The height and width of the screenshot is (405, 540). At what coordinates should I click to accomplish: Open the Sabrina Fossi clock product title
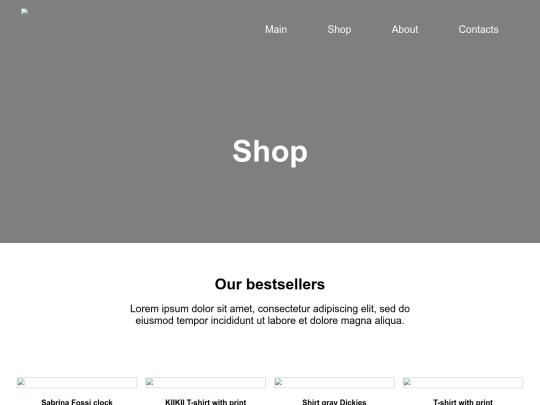click(x=77, y=402)
